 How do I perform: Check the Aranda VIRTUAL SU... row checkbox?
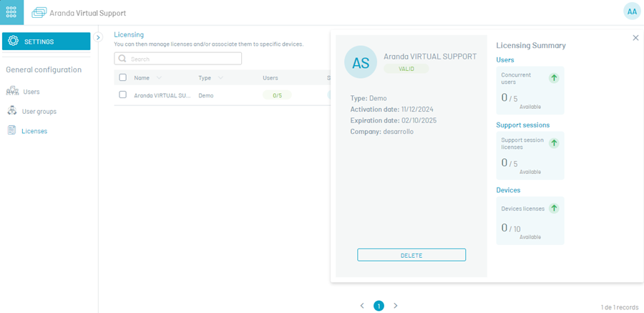(x=122, y=95)
